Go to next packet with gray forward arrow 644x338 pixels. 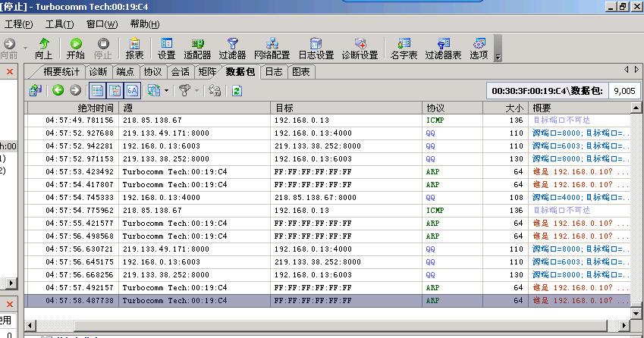point(75,90)
